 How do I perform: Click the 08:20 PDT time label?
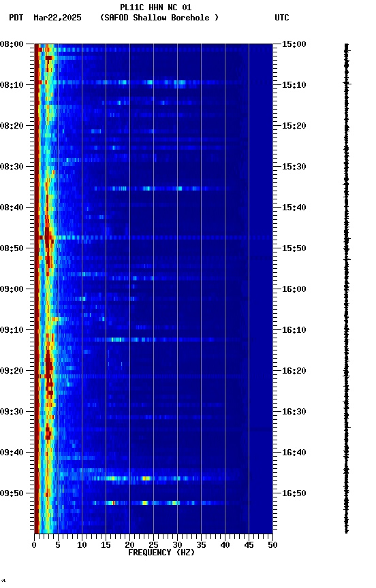12,126
